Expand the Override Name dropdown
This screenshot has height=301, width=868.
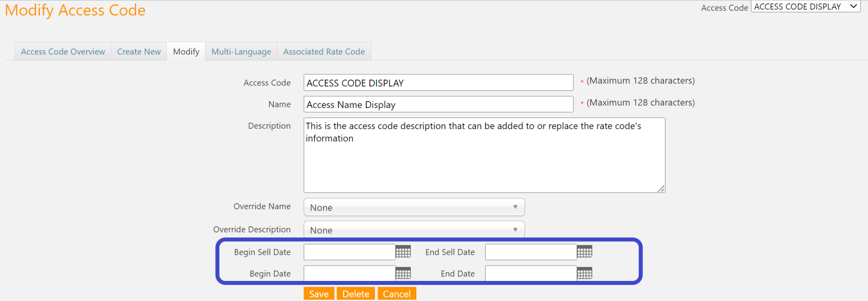(414, 207)
